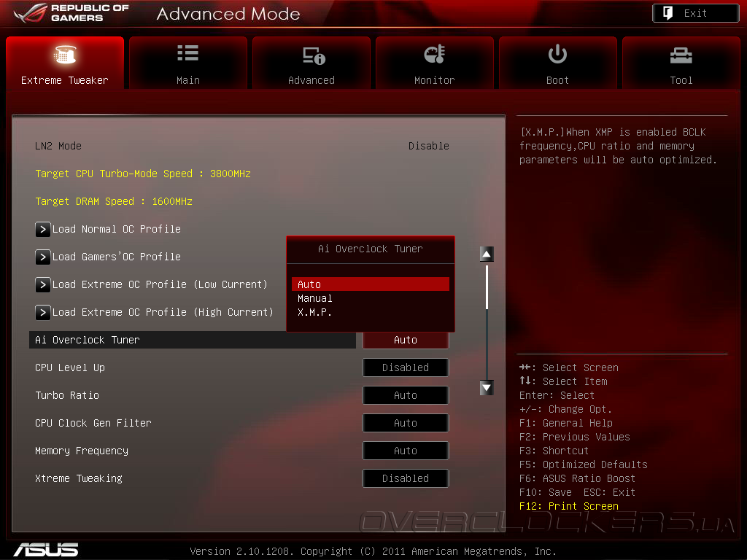747x560 pixels.
Task: Select Load Normal OC Profile
Action: pos(116,230)
